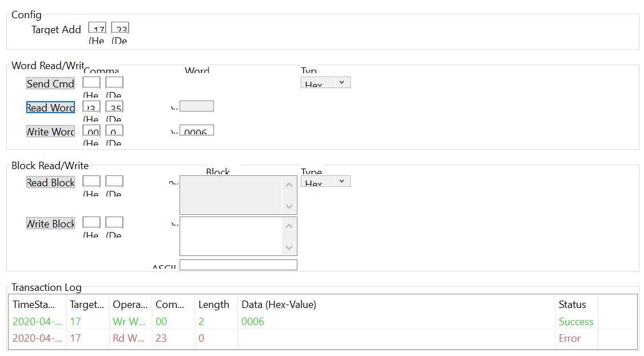
Task: Open the Word Read/Write Type dropdown
Action: tap(325, 82)
